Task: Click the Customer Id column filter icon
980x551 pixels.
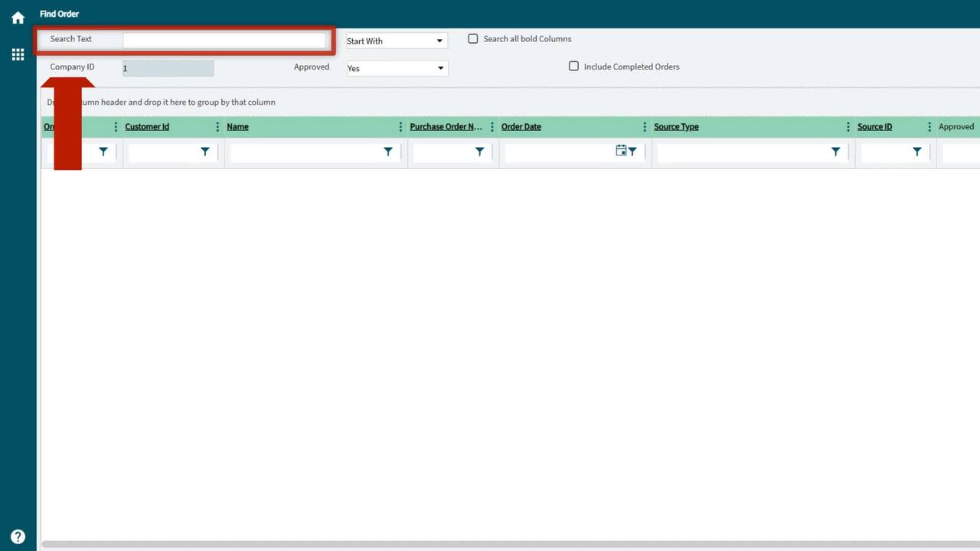Action: tap(204, 152)
